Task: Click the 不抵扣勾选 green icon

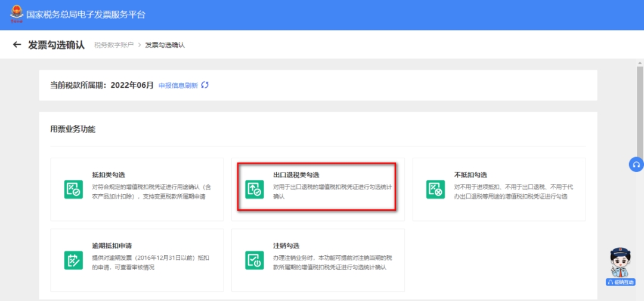Action: tap(435, 189)
